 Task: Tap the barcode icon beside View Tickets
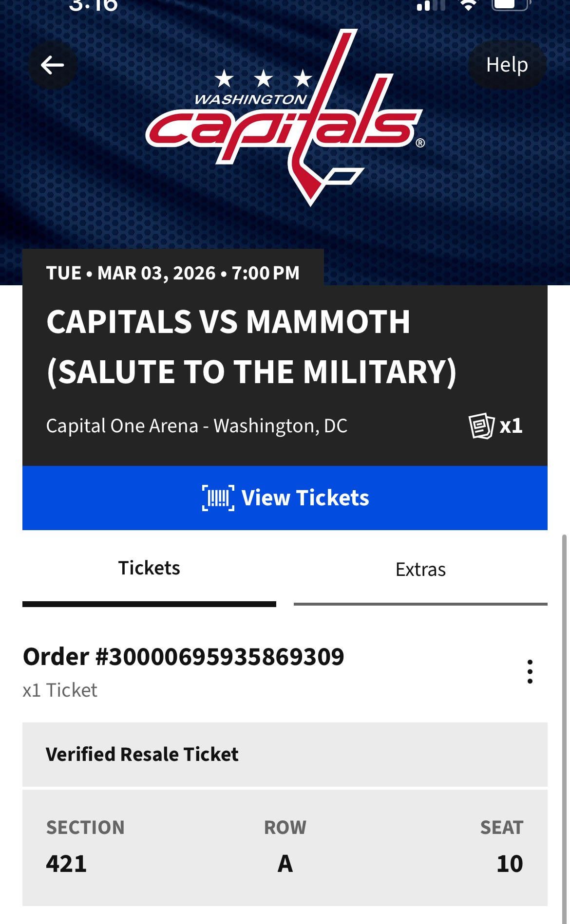pos(218,498)
